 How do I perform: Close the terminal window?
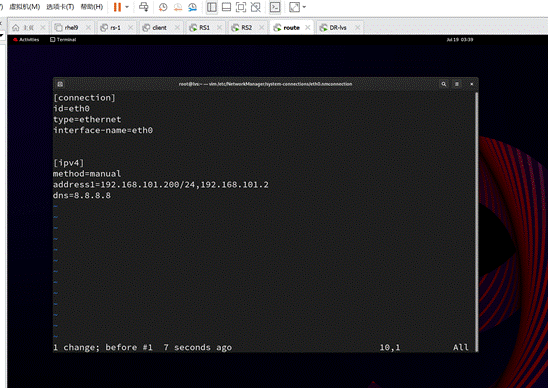(471, 84)
